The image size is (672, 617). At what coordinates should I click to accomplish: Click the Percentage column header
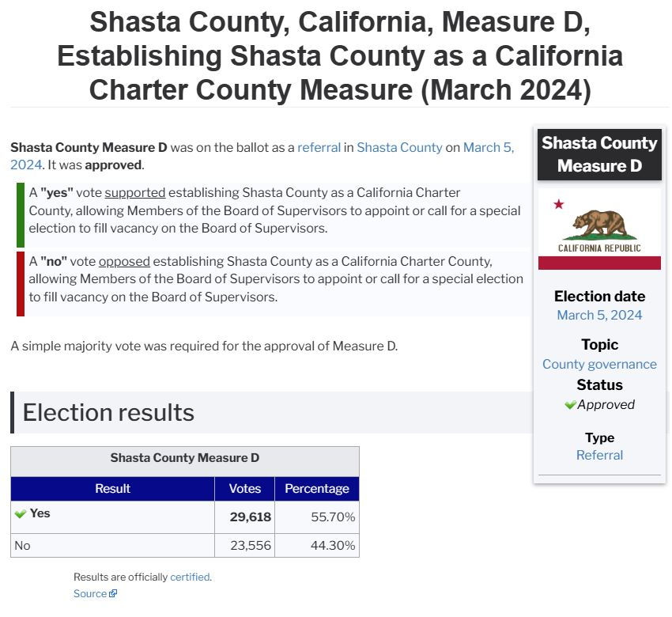(317, 489)
